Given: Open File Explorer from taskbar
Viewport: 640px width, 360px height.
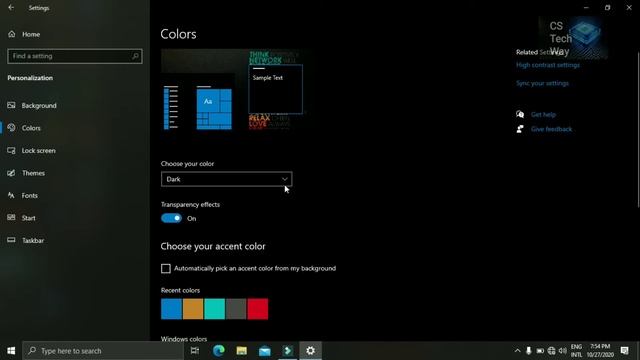Looking at the screenshot, I should tap(242, 351).
